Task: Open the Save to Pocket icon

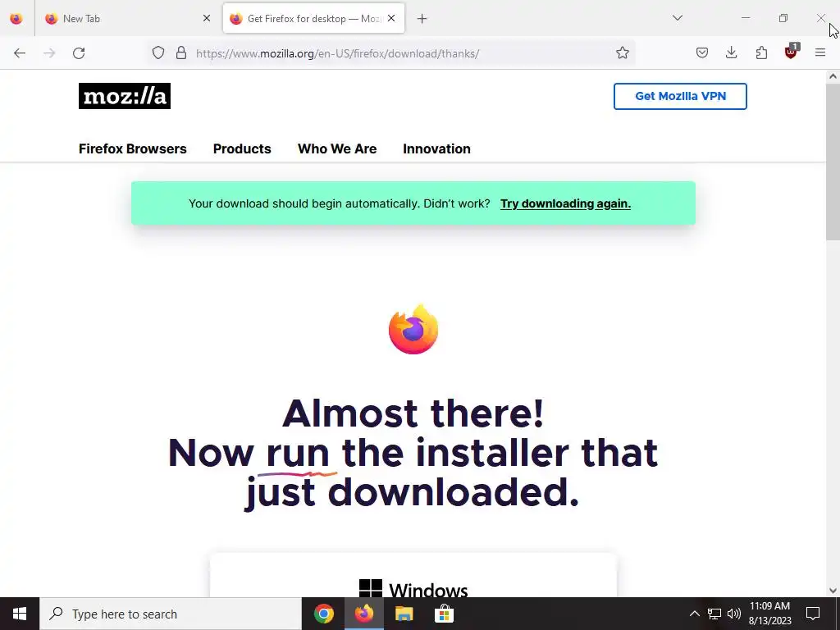Action: pos(702,53)
